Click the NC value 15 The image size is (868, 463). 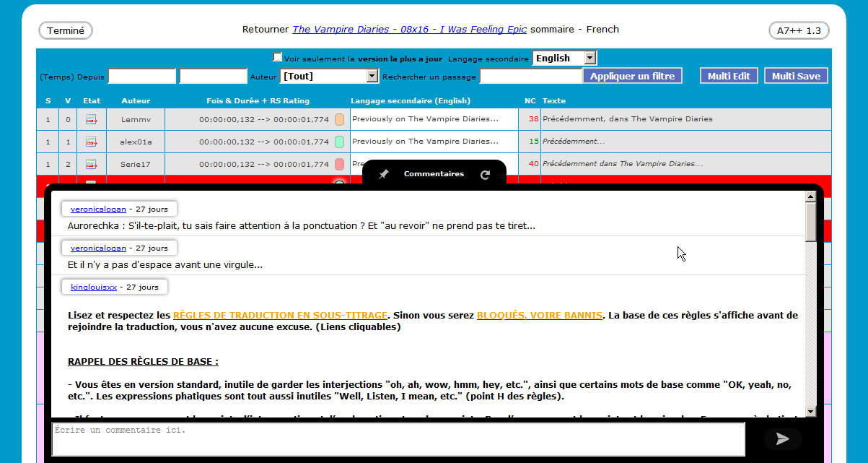point(534,142)
